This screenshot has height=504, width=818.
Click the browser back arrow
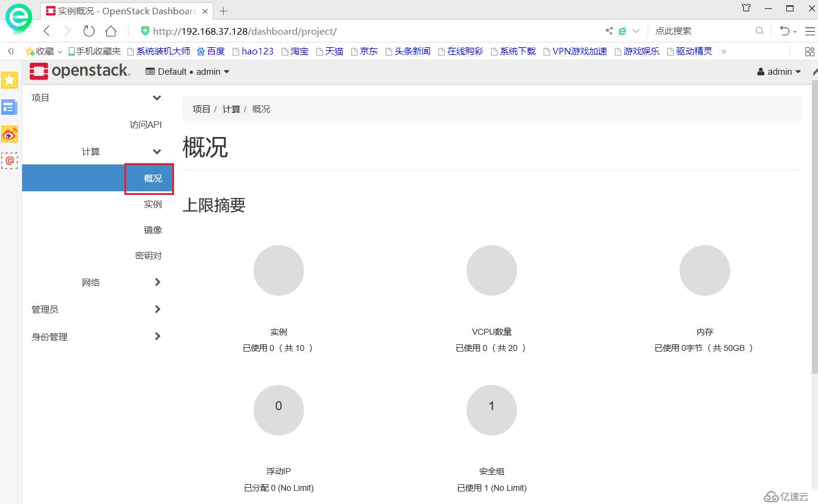pyautogui.click(x=47, y=31)
